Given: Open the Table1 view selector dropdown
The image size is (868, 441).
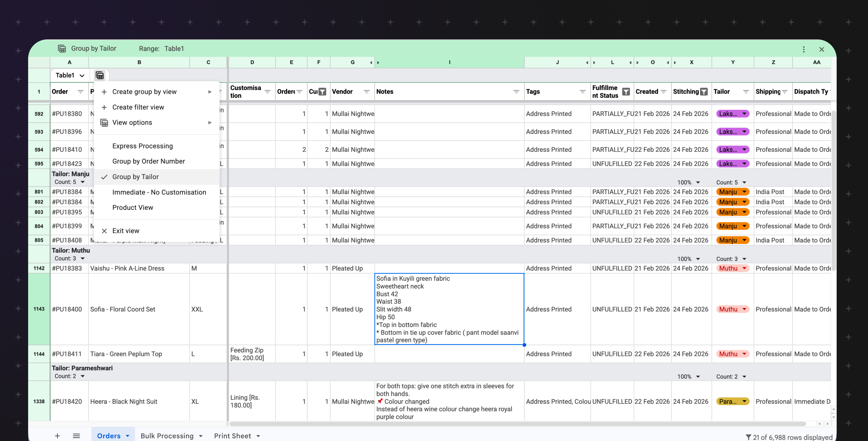Looking at the screenshot, I should coord(69,75).
